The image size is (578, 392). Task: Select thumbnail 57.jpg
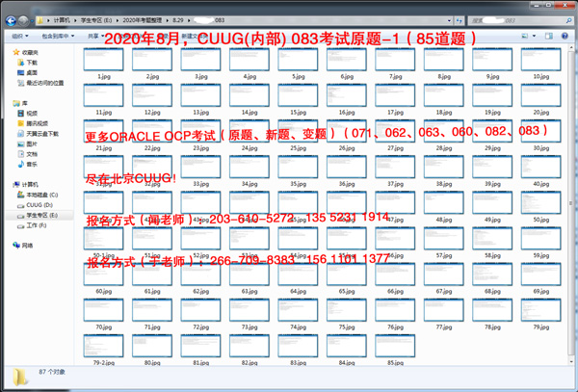tap(444, 238)
